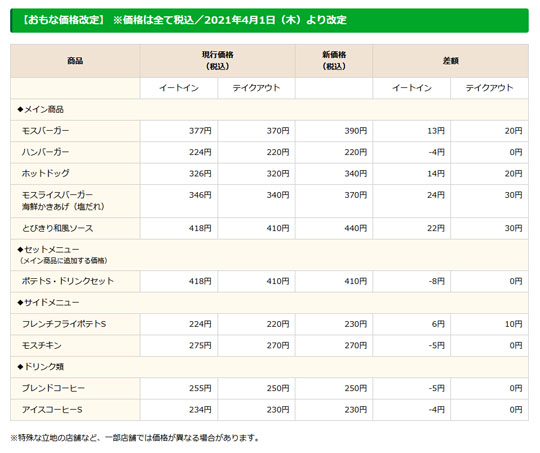Click モスライスバーガー eat-in price 346円
The width and height of the screenshot is (540, 453).
coord(200,195)
